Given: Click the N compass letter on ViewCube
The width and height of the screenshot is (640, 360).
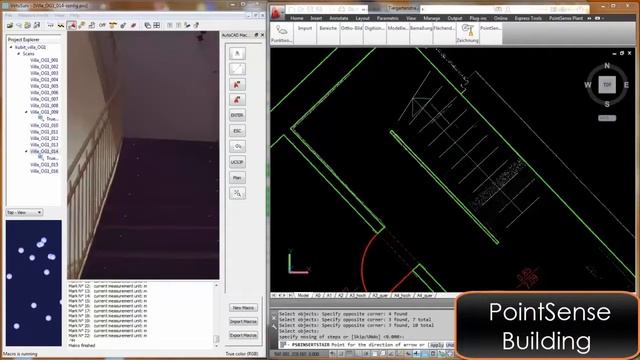Looking at the screenshot, I should (x=607, y=66).
